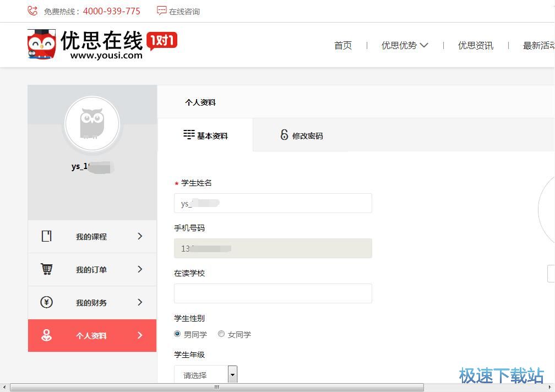Open 在线咨询 online consultation link
555x392 pixels.
pyautogui.click(x=184, y=12)
